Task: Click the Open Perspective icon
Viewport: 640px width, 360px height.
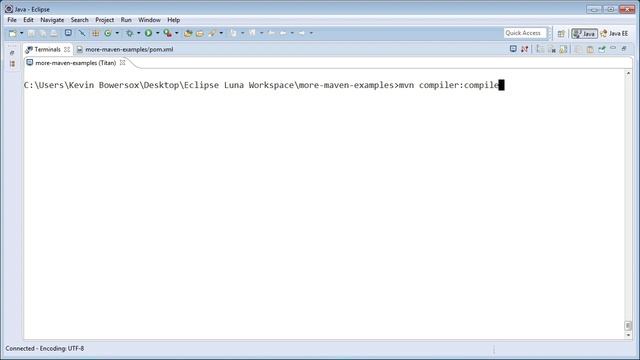Action: (x=561, y=33)
